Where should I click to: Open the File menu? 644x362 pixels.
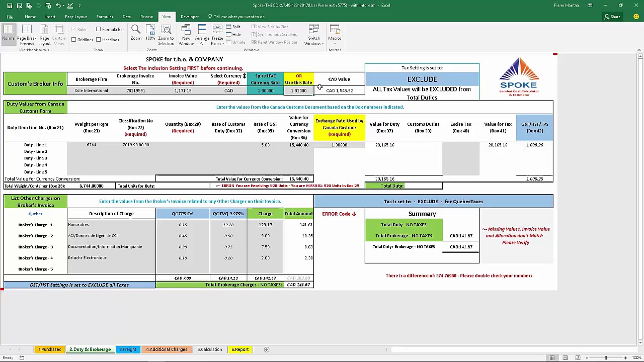click(x=10, y=17)
